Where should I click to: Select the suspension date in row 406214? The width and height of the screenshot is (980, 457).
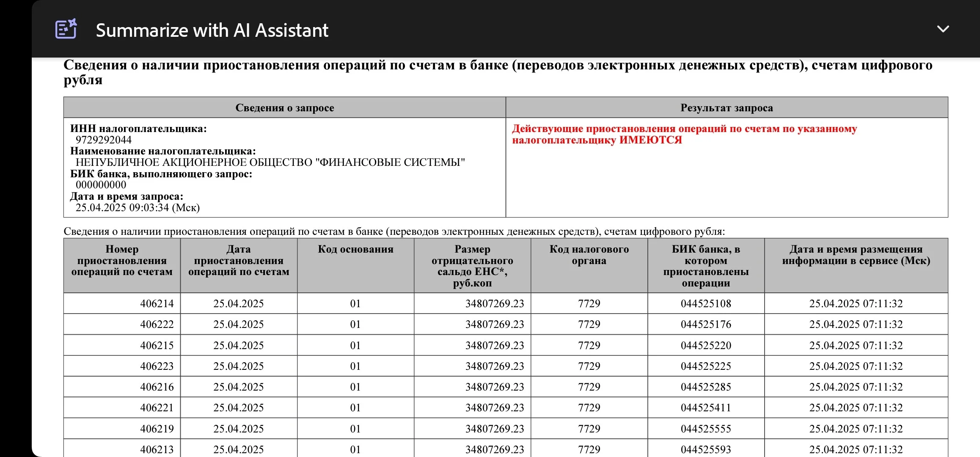tap(239, 303)
